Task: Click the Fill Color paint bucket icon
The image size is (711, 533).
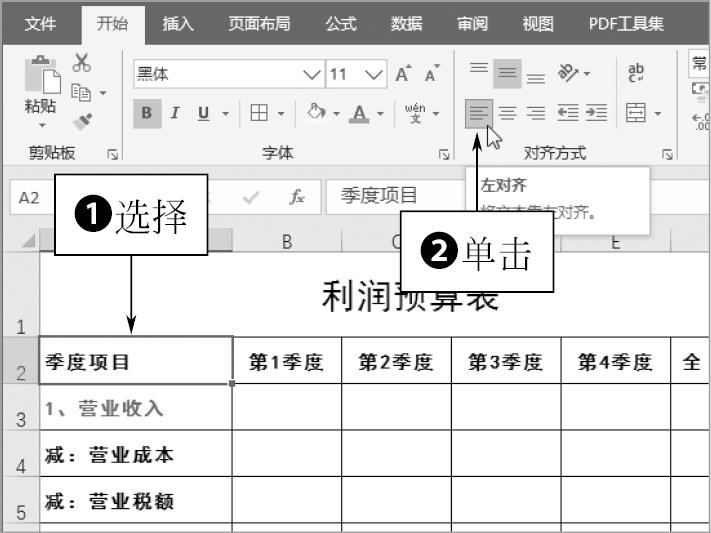Action: click(x=316, y=112)
